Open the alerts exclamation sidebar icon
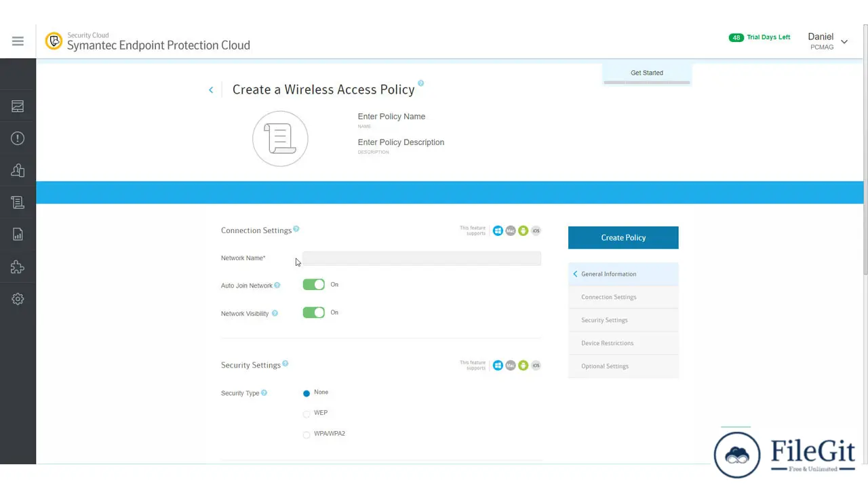This screenshot has height=488, width=868. [18, 138]
